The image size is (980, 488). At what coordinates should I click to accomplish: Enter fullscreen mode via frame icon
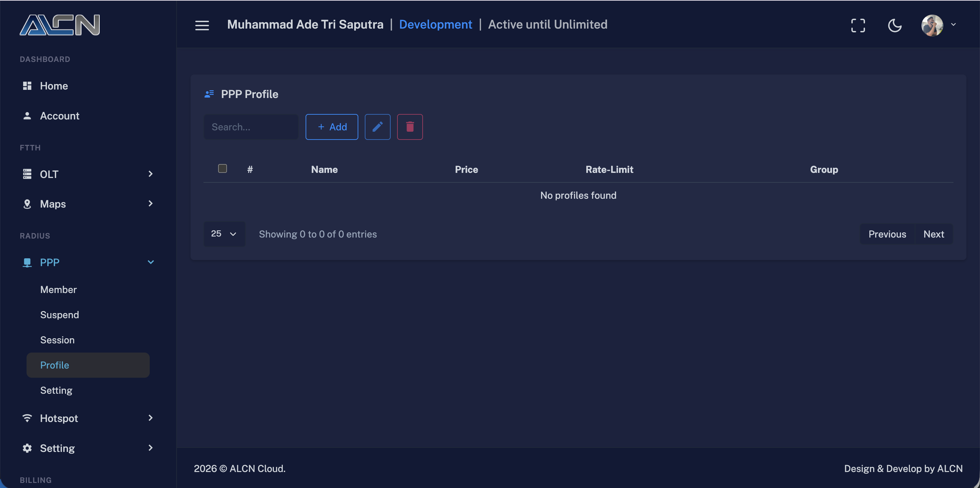(x=858, y=26)
